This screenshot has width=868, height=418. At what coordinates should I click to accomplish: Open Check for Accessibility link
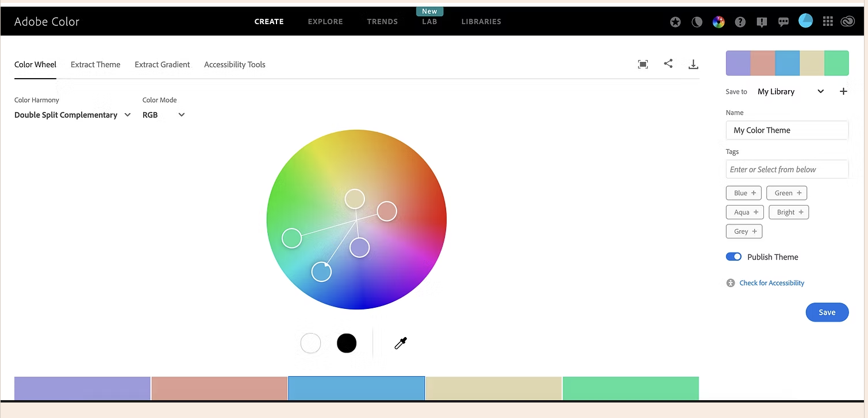(x=771, y=283)
